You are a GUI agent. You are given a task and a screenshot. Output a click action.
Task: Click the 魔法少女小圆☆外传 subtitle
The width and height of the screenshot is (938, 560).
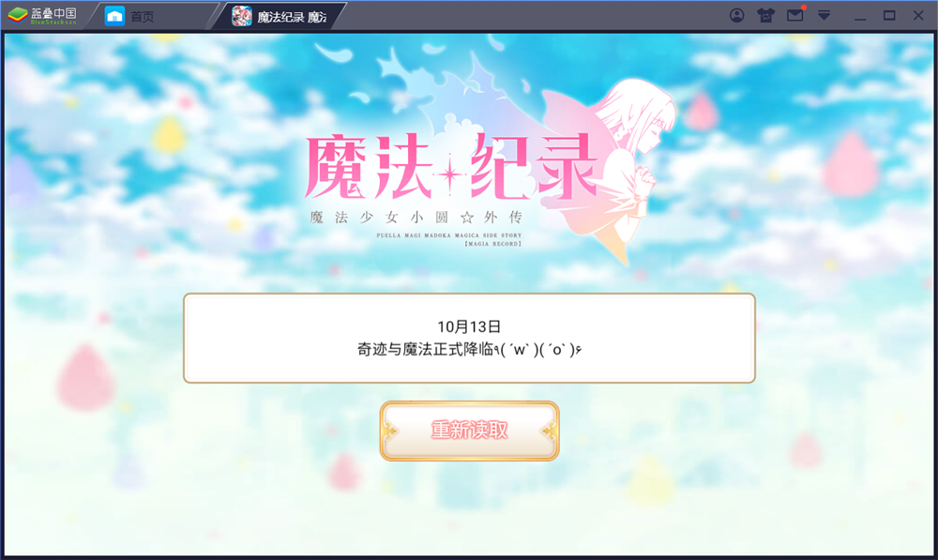coord(416,218)
